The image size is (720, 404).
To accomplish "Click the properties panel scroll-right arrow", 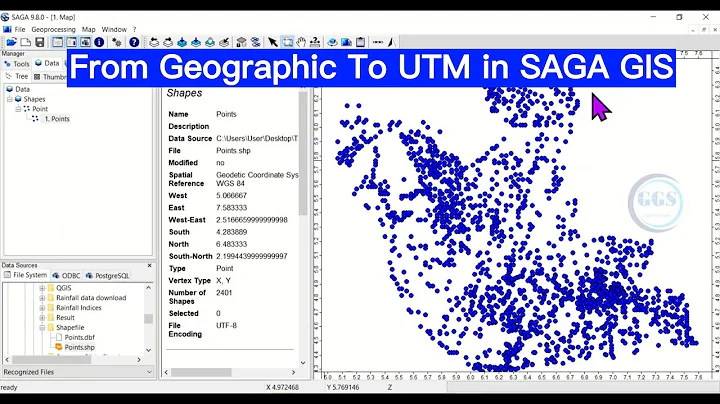I will pos(293,372).
